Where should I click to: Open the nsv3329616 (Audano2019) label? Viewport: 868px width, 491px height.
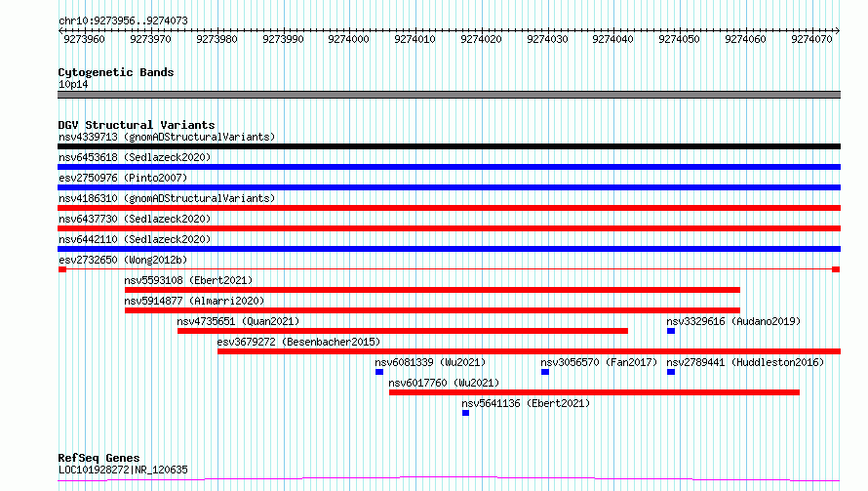pyautogui.click(x=733, y=321)
